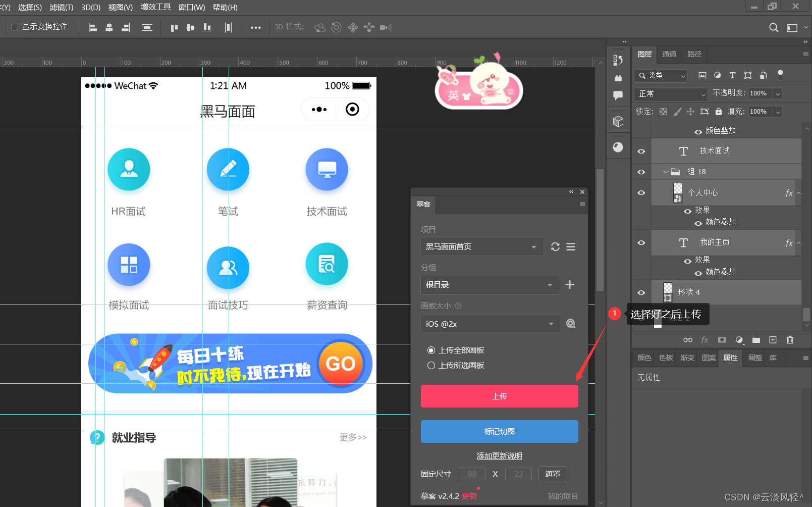Switch to the 调整 tab
812x507 pixels.
755,358
